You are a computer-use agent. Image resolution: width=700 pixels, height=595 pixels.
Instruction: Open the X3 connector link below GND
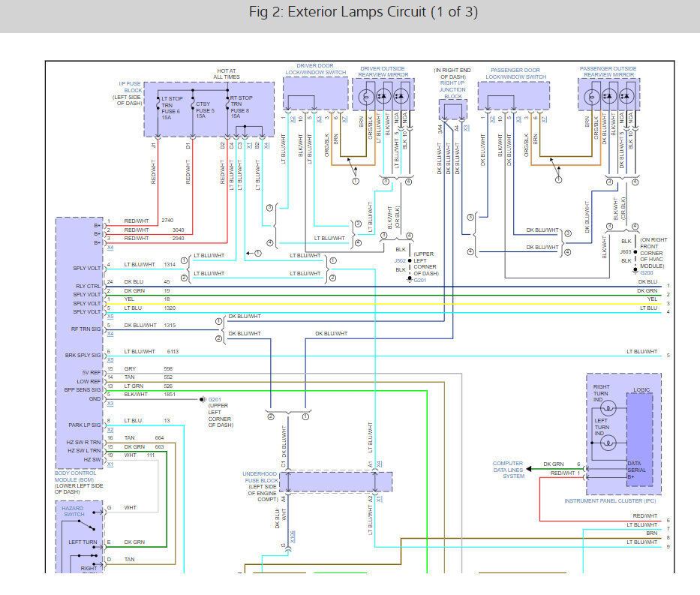[x=110, y=404]
